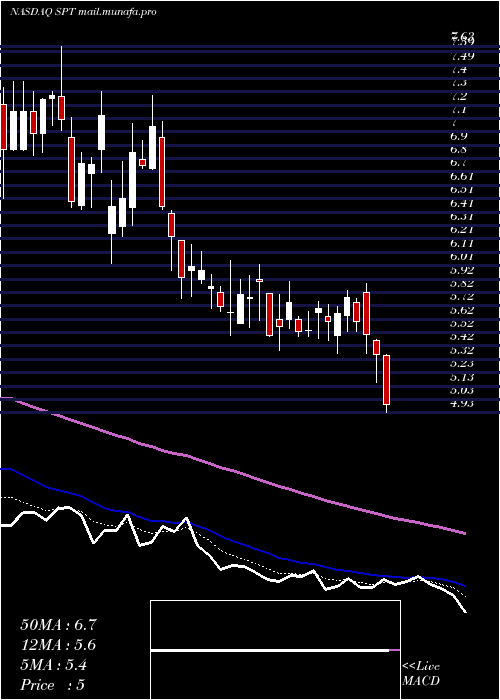The height and width of the screenshot is (700, 500).
Task: Click the 6.31 price axis label
Action: coord(462,217)
